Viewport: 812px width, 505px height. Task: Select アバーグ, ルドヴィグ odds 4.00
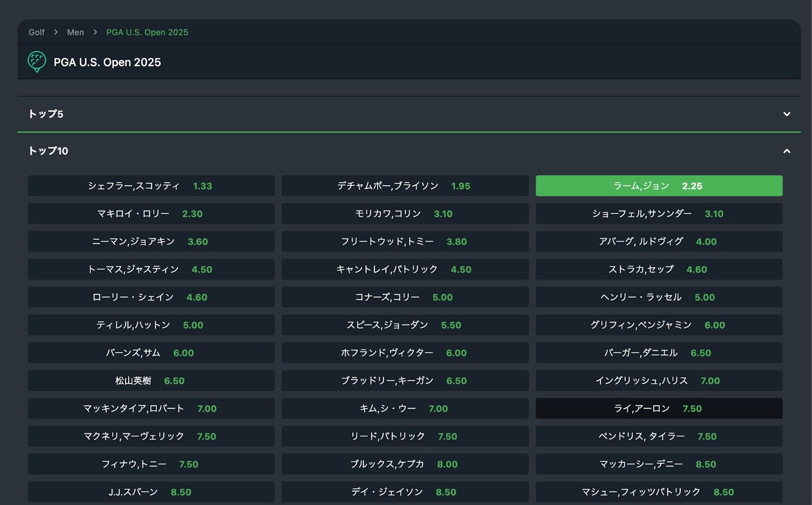[659, 241]
